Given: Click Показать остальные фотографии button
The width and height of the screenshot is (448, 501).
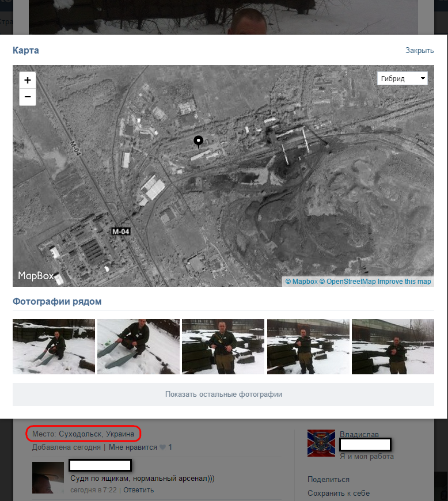Looking at the screenshot, I should (223, 394).
